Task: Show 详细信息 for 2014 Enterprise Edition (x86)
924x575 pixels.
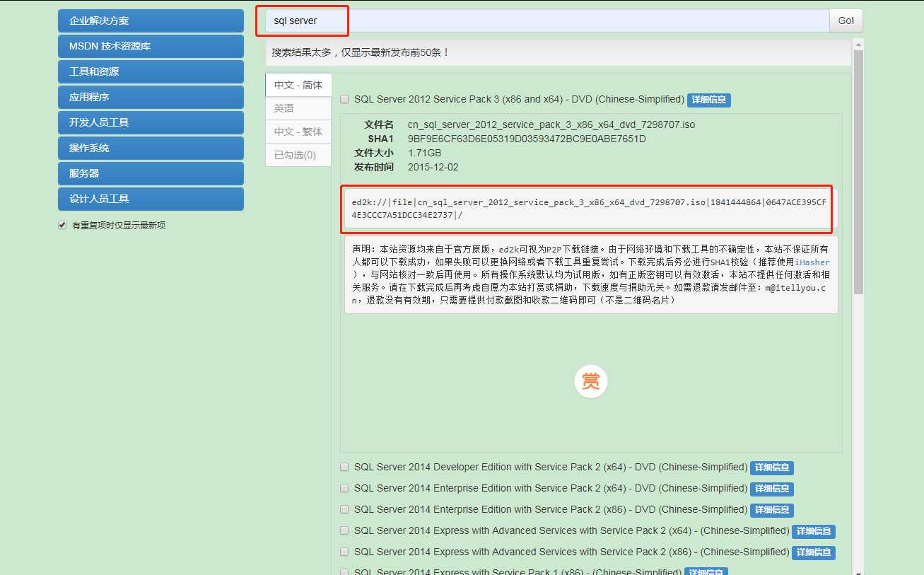Action: [x=772, y=510]
